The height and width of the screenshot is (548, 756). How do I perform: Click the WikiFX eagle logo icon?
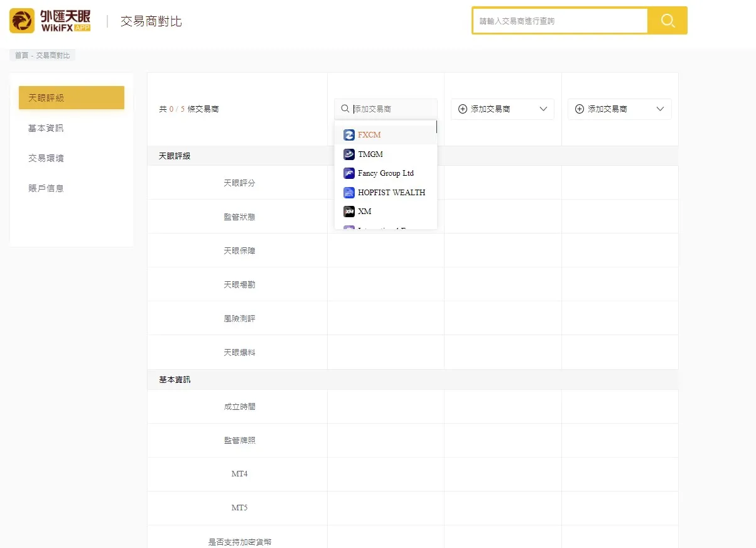point(22,21)
